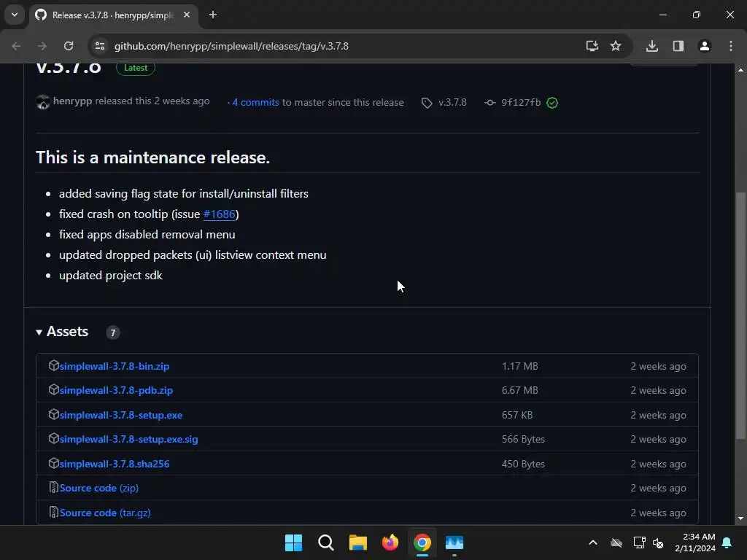747x560 pixels.
Task: Download simplewall-3.7.8-setup.exe.sig
Action: [x=128, y=439]
